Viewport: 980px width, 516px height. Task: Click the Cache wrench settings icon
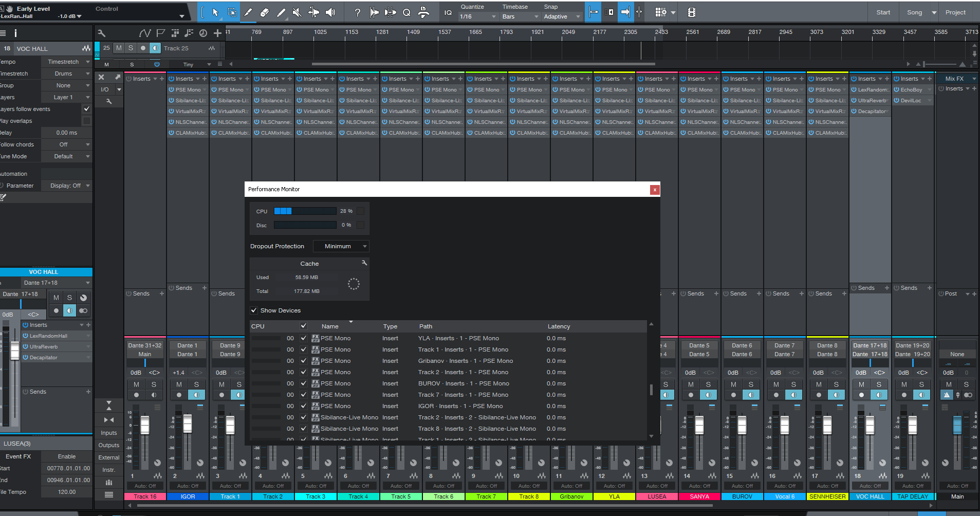(x=364, y=263)
